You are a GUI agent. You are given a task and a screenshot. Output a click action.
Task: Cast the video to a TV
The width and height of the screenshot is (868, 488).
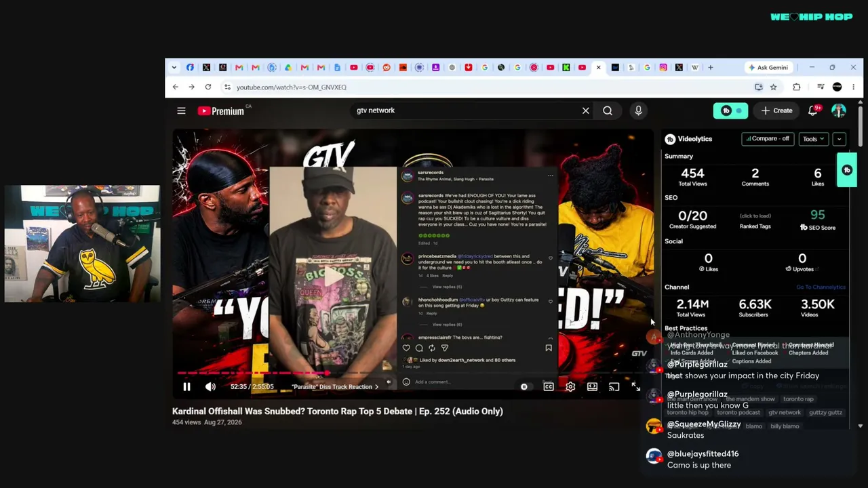[x=614, y=387]
